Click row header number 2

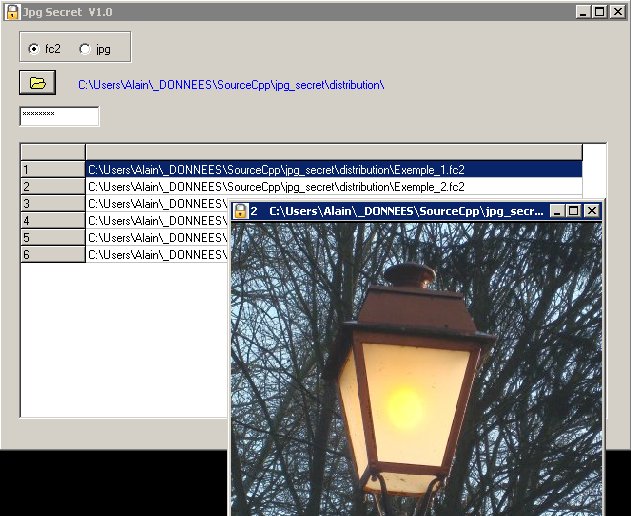[53, 186]
